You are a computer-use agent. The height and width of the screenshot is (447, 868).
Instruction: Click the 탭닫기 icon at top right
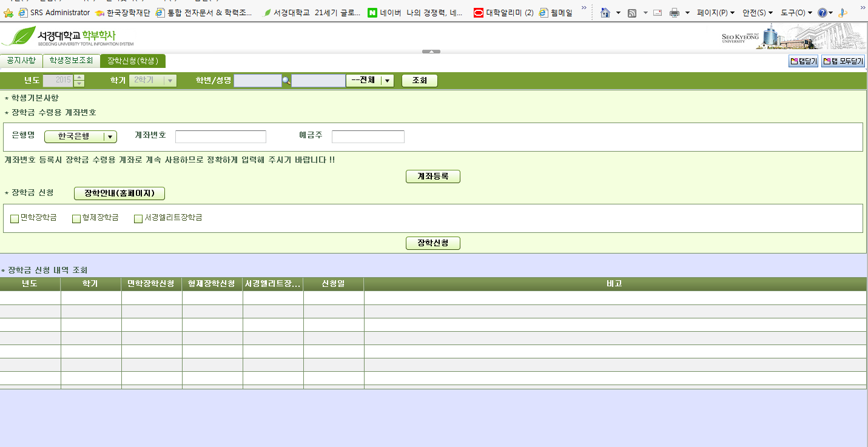(802, 61)
